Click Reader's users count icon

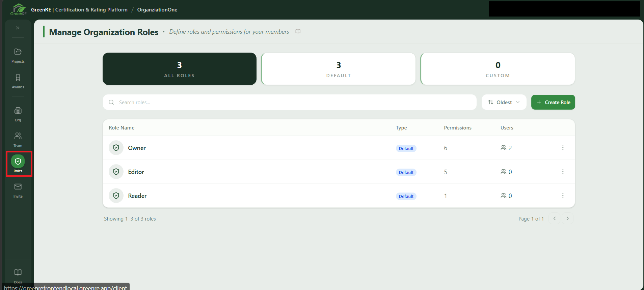[504, 196]
